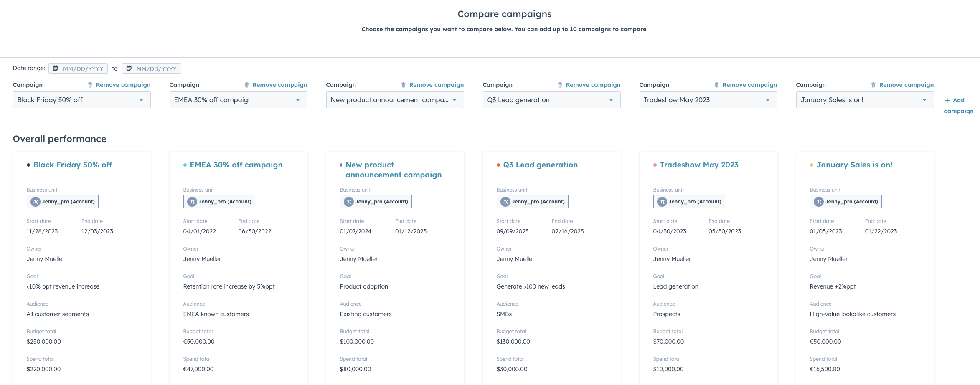Click the trash icon to remove Black Friday campaign
This screenshot has height=385, width=980.
(x=91, y=84)
